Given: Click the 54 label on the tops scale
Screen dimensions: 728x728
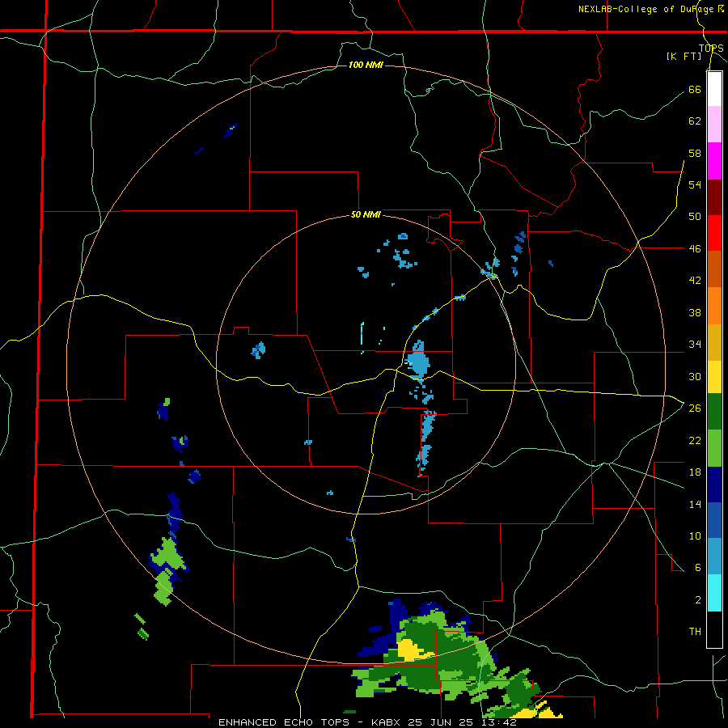Looking at the screenshot, I should [x=695, y=184].
